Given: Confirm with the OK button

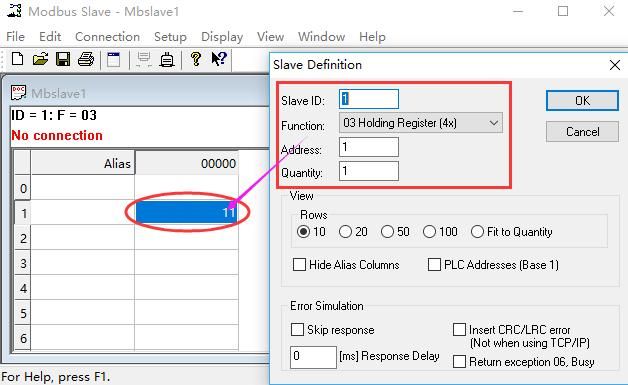Looking at the screenshot, I should (582, 101).
